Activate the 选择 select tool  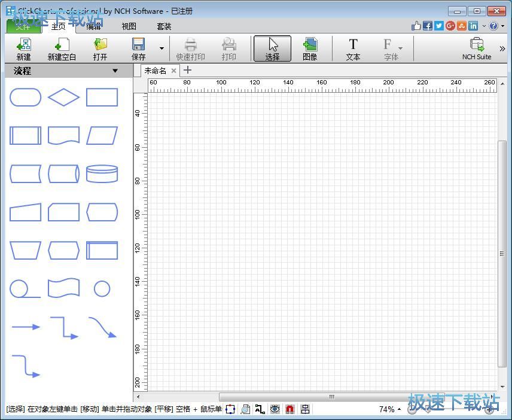click(272, 48)
